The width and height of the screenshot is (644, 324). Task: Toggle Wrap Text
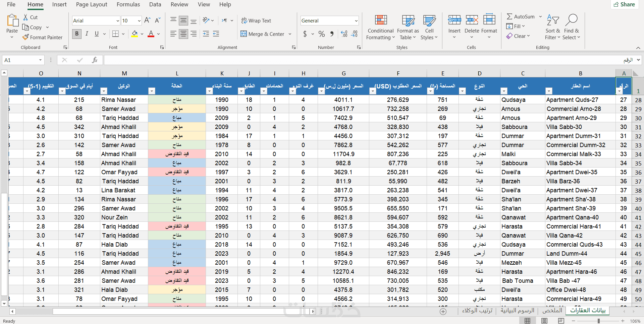(x=256, y=20)
